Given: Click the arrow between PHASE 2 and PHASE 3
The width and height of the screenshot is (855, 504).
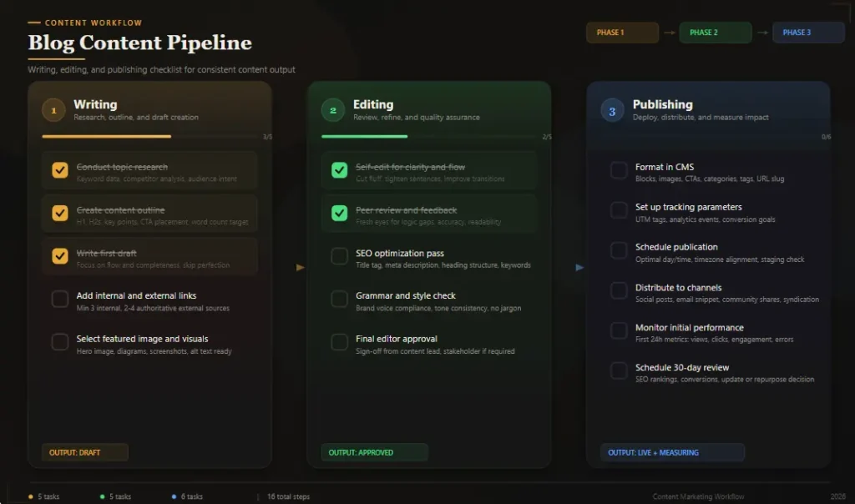Looking at the screenshot, I should click(x=763, y=32).
